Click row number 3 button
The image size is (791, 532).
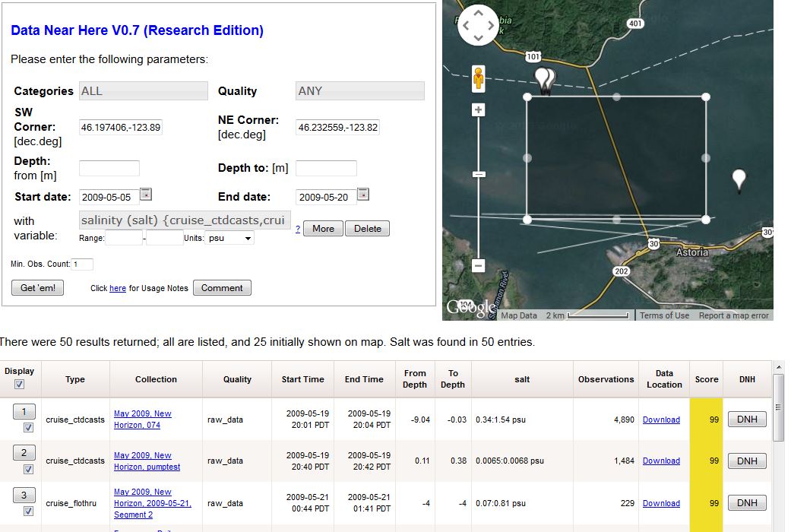pos(24,496)
